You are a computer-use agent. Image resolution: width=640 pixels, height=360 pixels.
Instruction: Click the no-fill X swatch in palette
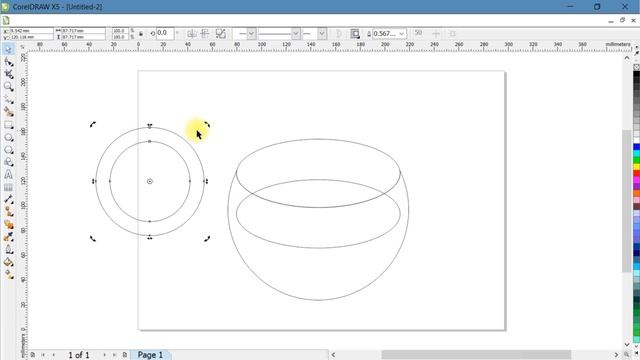pos(636,67)
